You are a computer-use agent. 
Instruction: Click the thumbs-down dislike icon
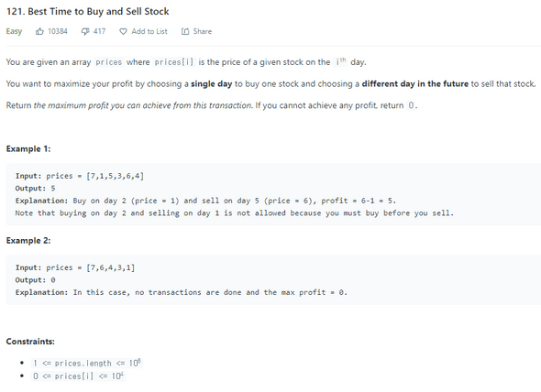85,32
